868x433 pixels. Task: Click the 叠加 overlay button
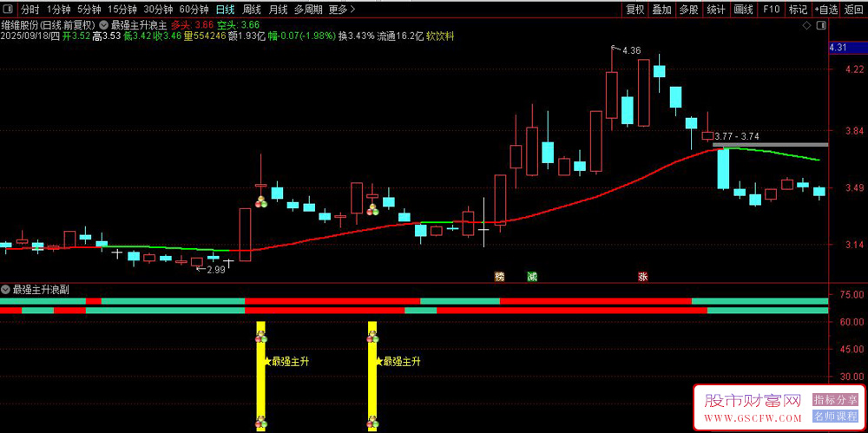point(661,10)
